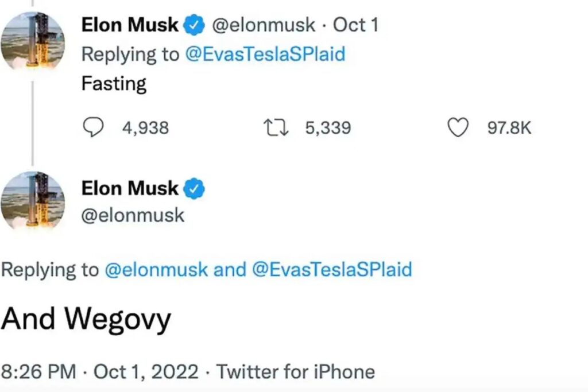The width and height of the screenshot is (588, 392).
Task: Open the "Oct 1" date link
Action: pyautogui.click(x=356, y=25)
